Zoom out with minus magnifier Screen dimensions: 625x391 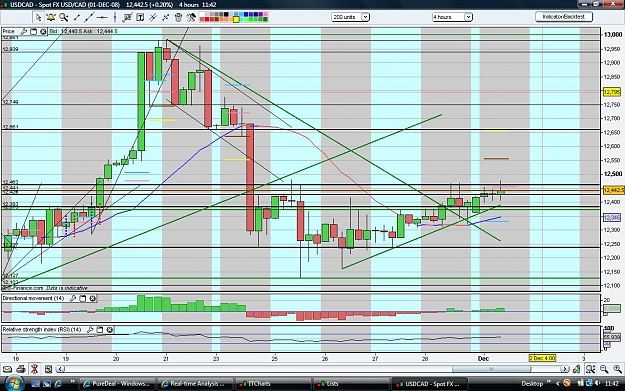coord(604,369)
